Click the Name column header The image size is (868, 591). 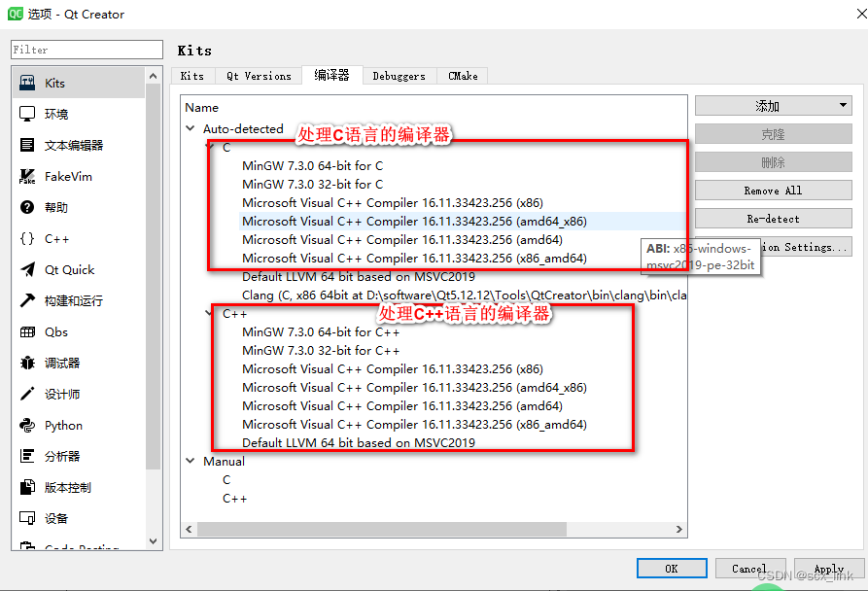tap(201, 107)
